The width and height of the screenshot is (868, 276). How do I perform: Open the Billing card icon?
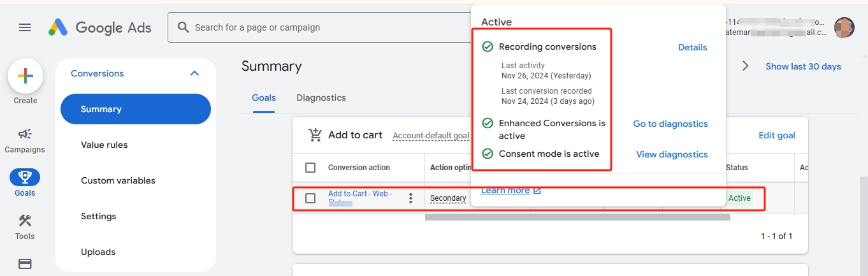tap(25, 264)
